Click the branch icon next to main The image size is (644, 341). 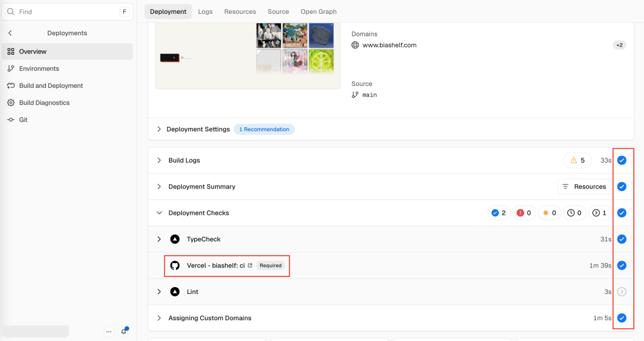[x=355, y=95]
